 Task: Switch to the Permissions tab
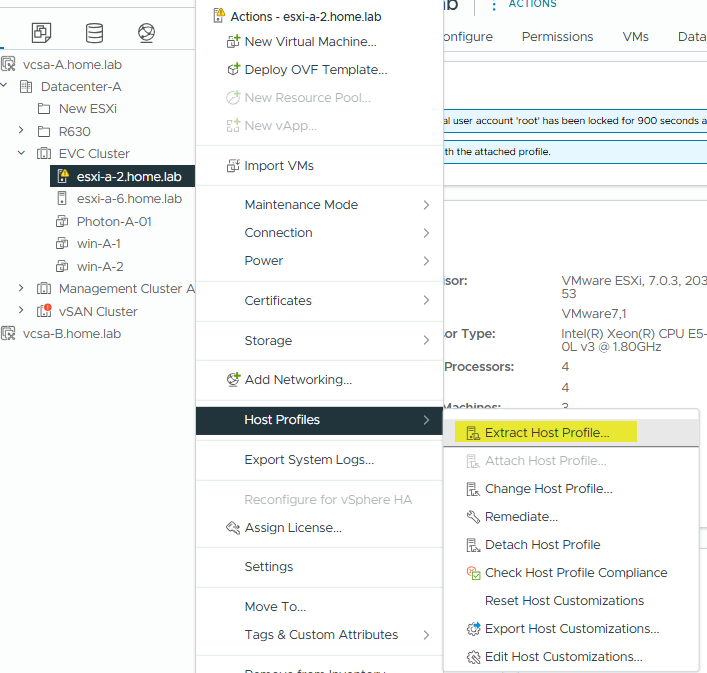(x=557, y=37)
